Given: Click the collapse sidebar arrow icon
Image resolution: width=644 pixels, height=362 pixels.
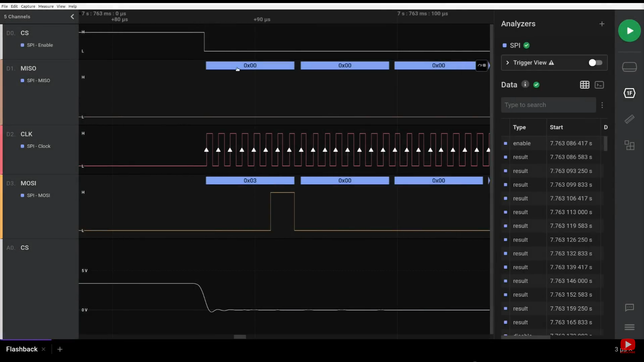Looking at the screenshot, I should coord(72,16).
